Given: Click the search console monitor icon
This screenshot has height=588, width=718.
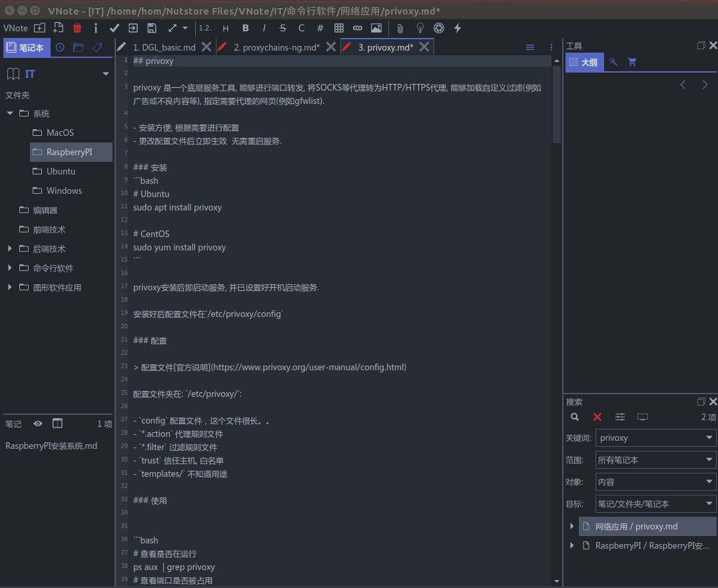Looking at the screenshot, I should 643,417.
